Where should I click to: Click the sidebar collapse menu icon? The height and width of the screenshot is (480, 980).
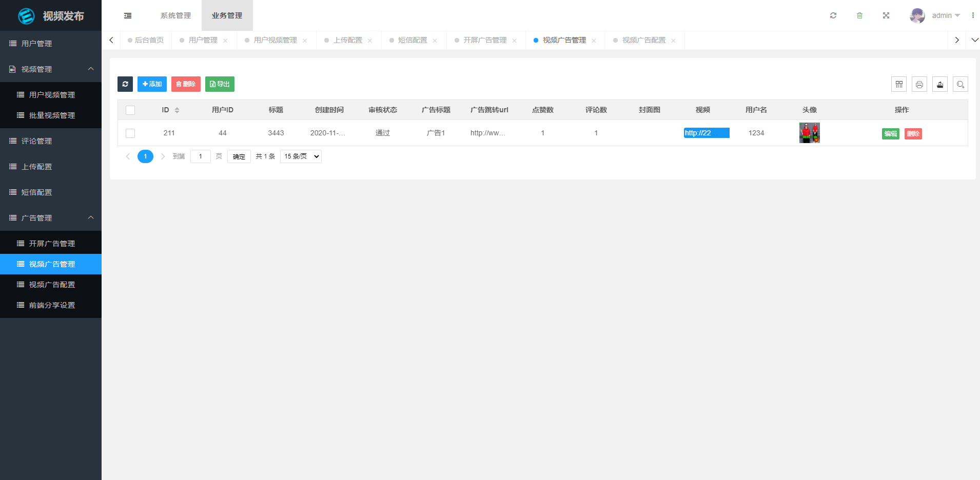128,16
